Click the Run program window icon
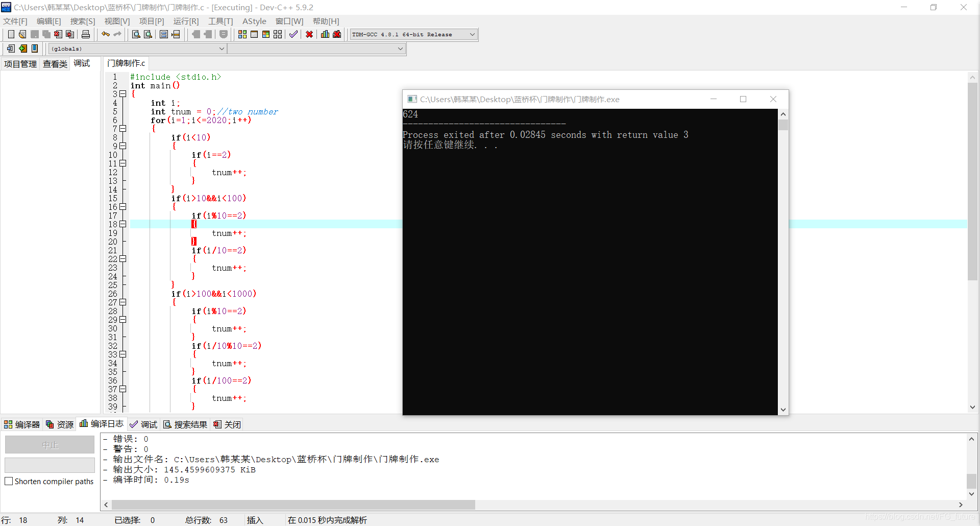The image size is (980, 526). tap(254, 34)
